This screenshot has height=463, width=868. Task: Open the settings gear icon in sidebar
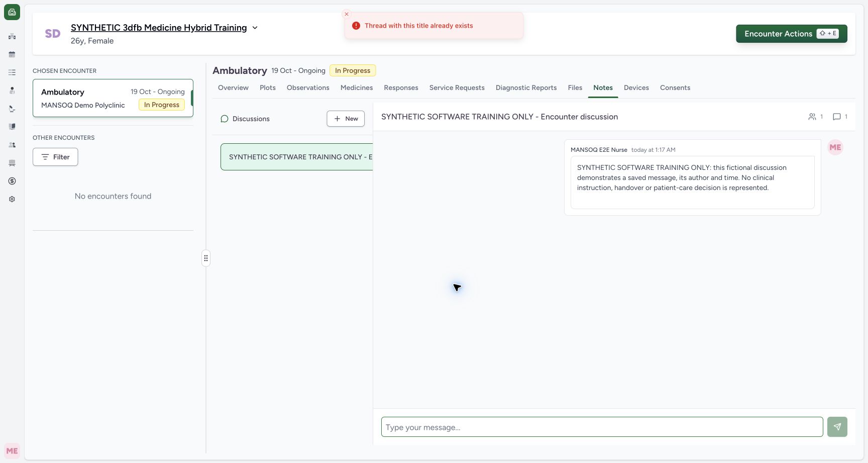pyautogui.click(x=12, y=199)
